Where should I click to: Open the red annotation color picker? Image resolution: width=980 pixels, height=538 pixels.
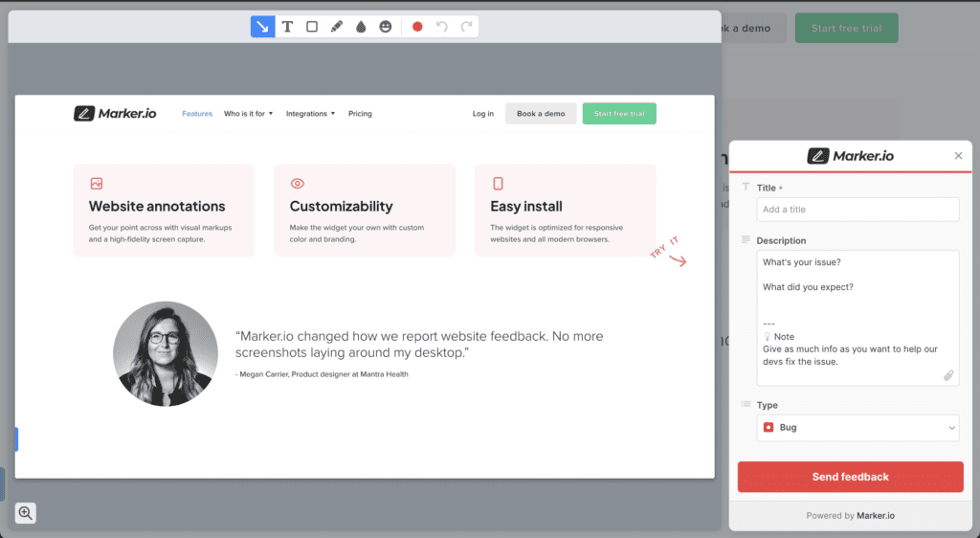417,27
